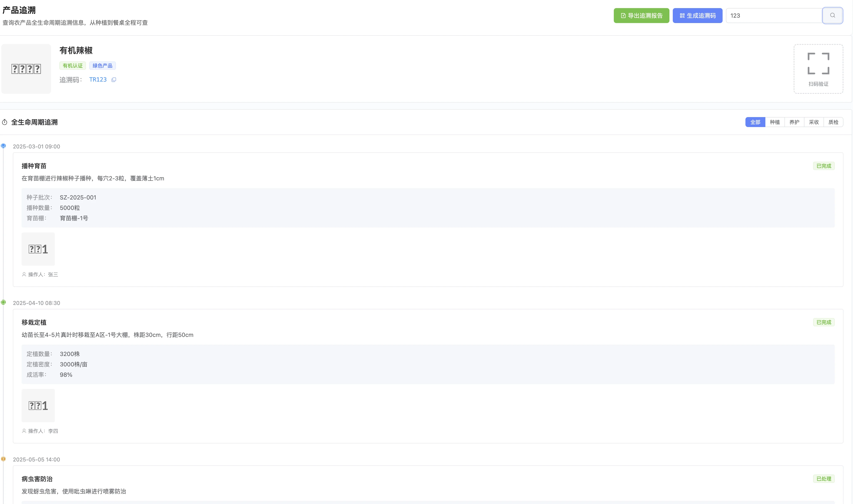Copy the TR123 trace code icon
The width and height of the screenshot is (853, 504).
[x=114, y=80]
